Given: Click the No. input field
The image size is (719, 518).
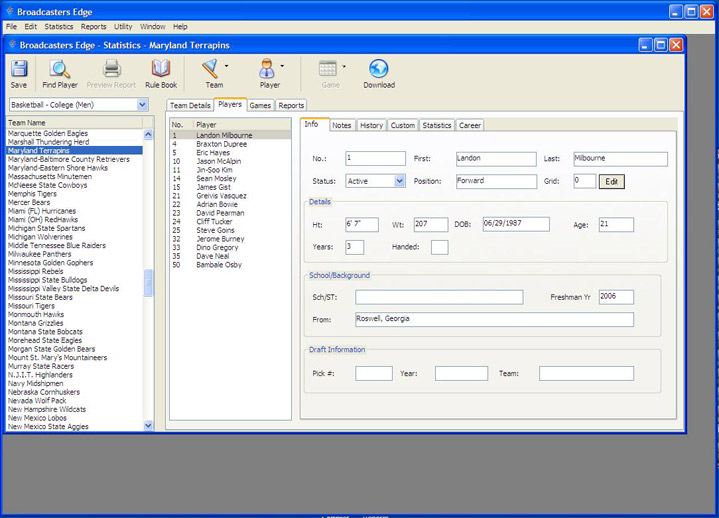Looking at the screenshot, I should 375,158.
